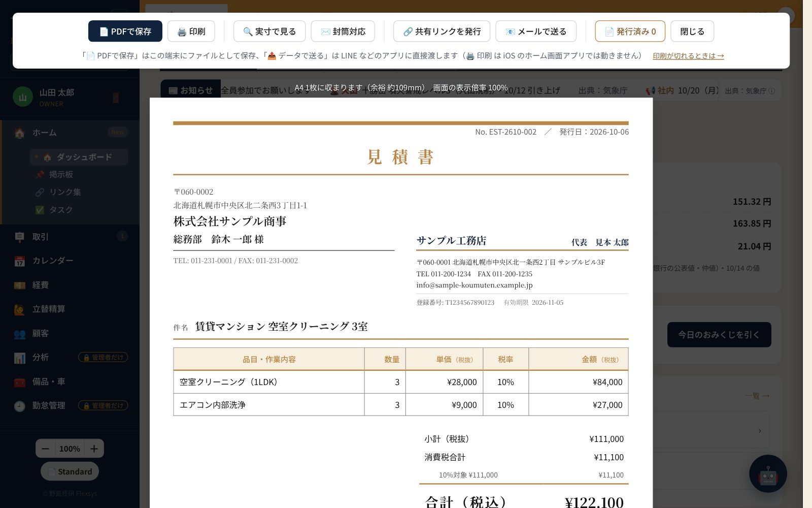Viewport: 812px width, 508px height.
Task: Decrease zoom with minus button
Action: [45, 449]
